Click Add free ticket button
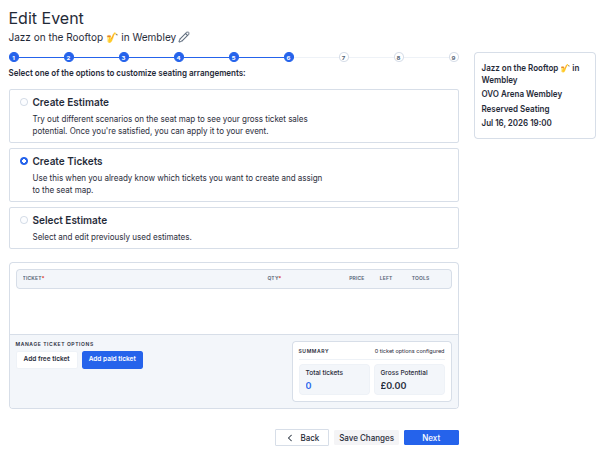Image resolution: width=605 pixels, height=463 pixels. (47, 359)
